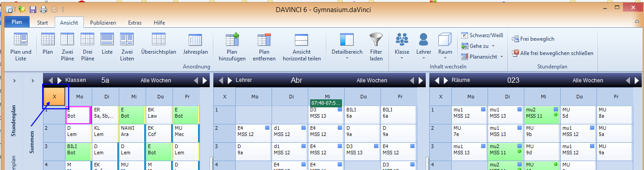Open the Extras ribbon tab
644x170 pixels.
(x=134, y=22)
